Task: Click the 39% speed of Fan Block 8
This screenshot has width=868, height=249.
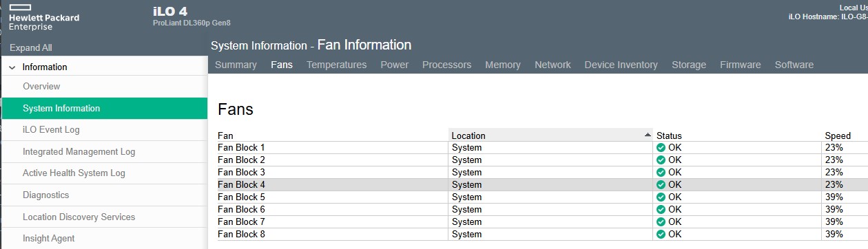Action: point(834,235)
